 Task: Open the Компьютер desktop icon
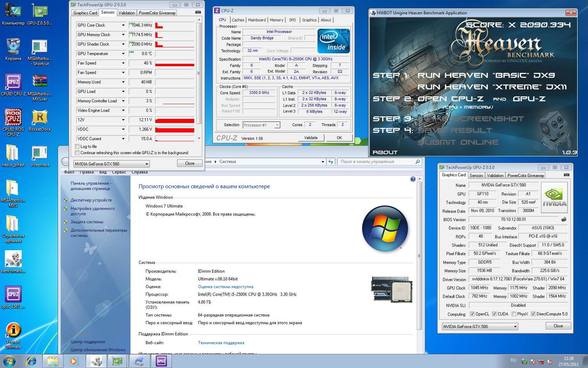pos(13,14)
